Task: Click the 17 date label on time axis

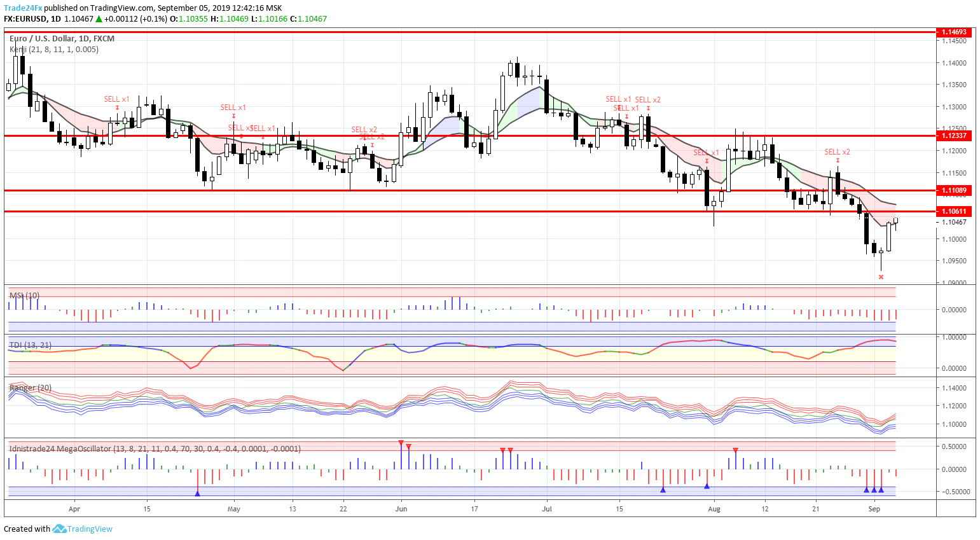Action: pos(474,509)
